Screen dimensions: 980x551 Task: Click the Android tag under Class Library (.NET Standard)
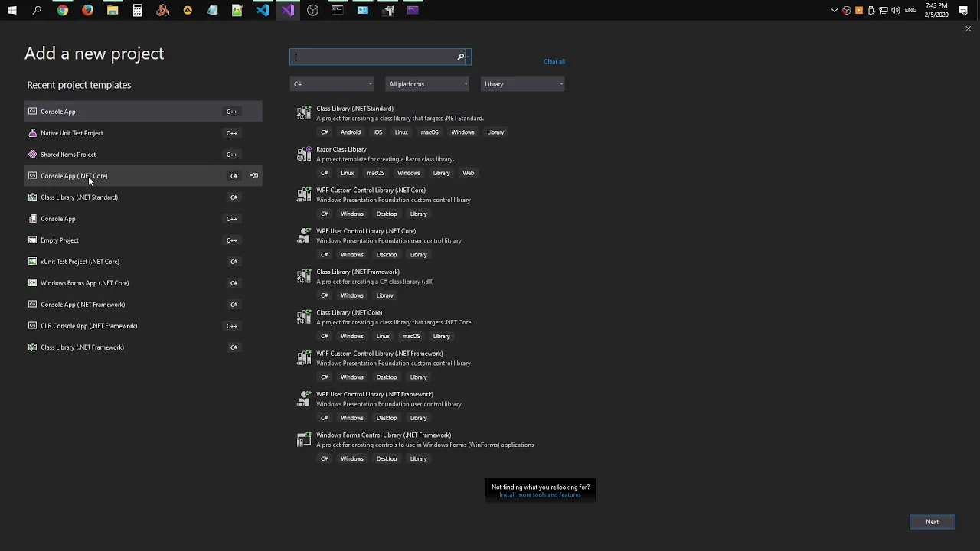(351, 132)
